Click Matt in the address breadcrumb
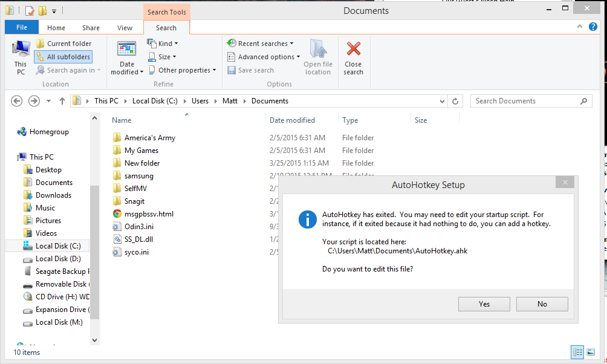The image size is (607, 364). pos(230,101)
